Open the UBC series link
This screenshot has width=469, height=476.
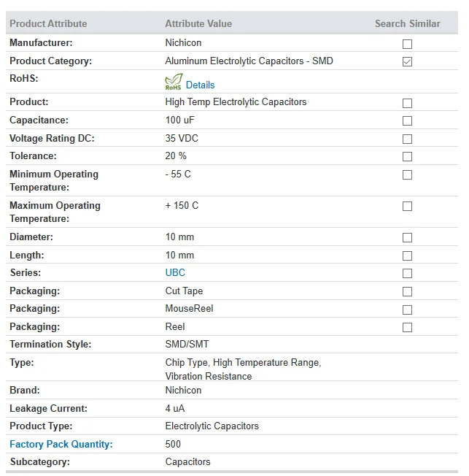175,273
